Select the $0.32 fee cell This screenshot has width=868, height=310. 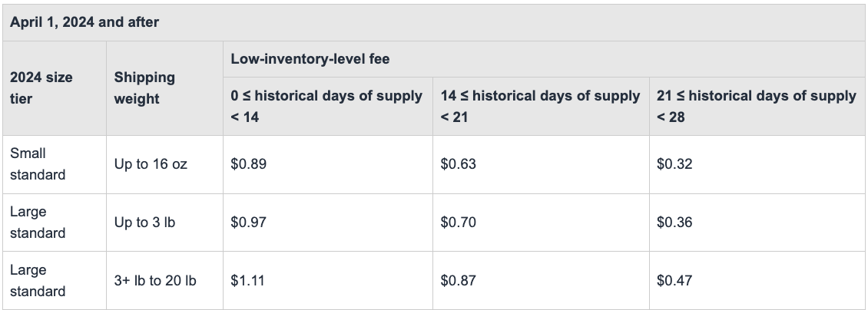(674, 164)
